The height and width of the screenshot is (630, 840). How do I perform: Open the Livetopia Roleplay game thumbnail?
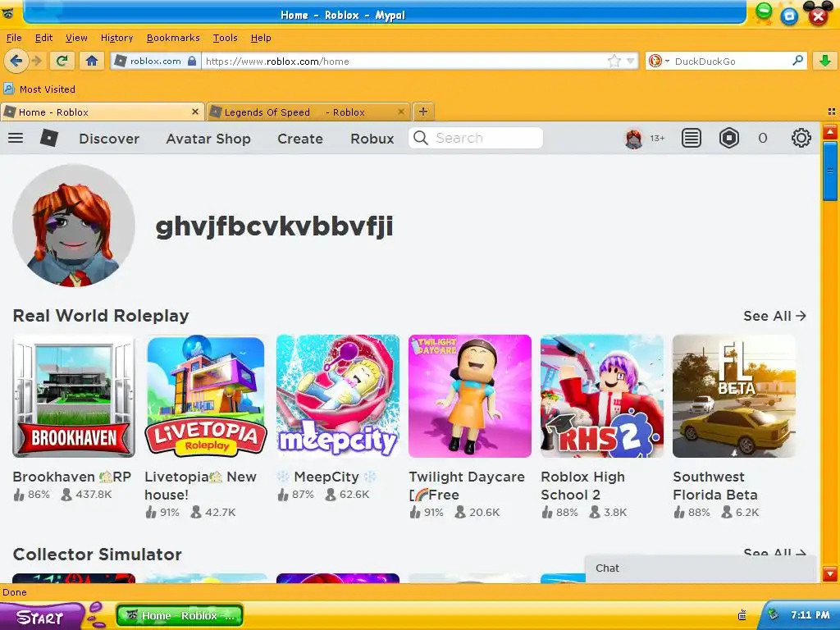(206, 396)
